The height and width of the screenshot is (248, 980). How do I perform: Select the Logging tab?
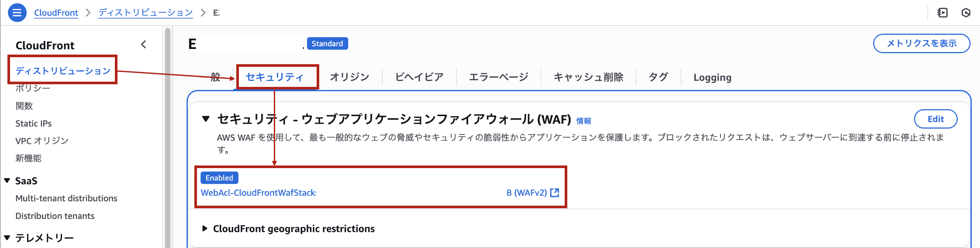pos(712,77)
